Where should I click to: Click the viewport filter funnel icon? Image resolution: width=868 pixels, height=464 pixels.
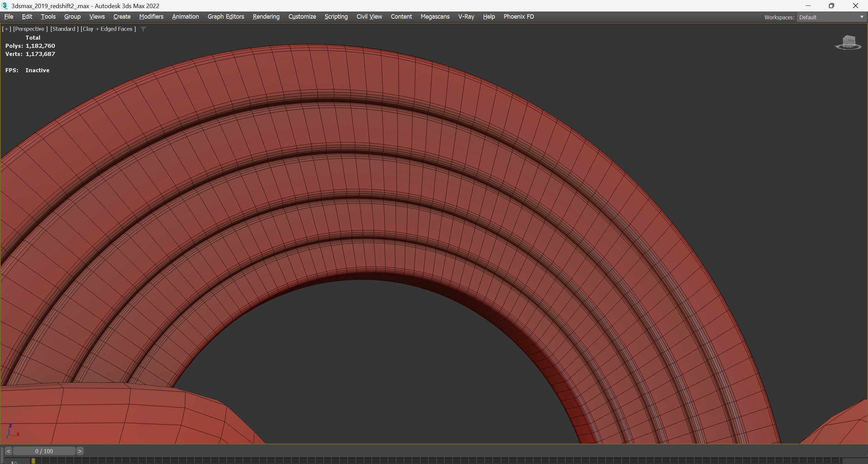143,29
